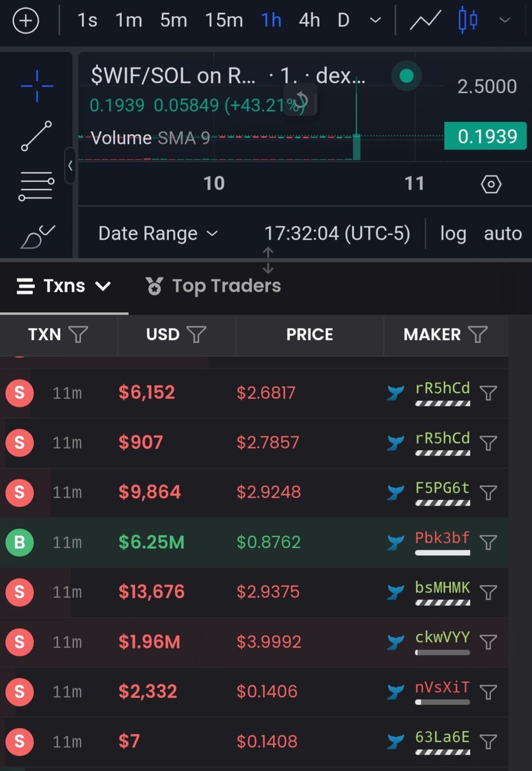Select the active 1h timeframe
This screenshot has height=771, width=532.
pyautogui.click(x=271, y=21)
